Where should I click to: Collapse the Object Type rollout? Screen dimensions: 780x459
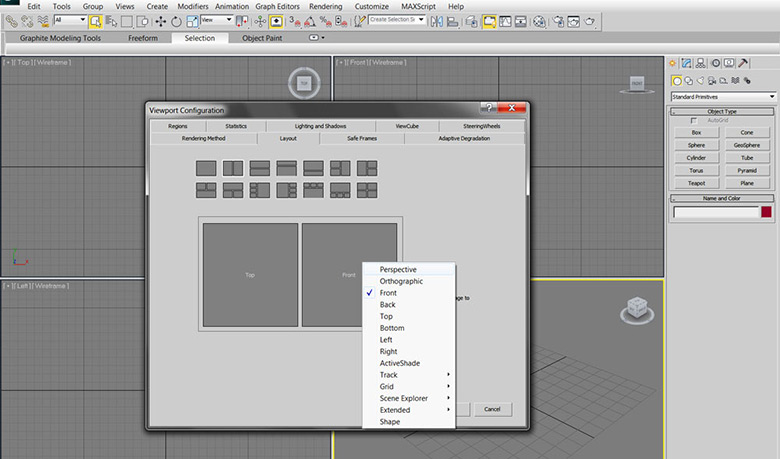click(722, 111)
